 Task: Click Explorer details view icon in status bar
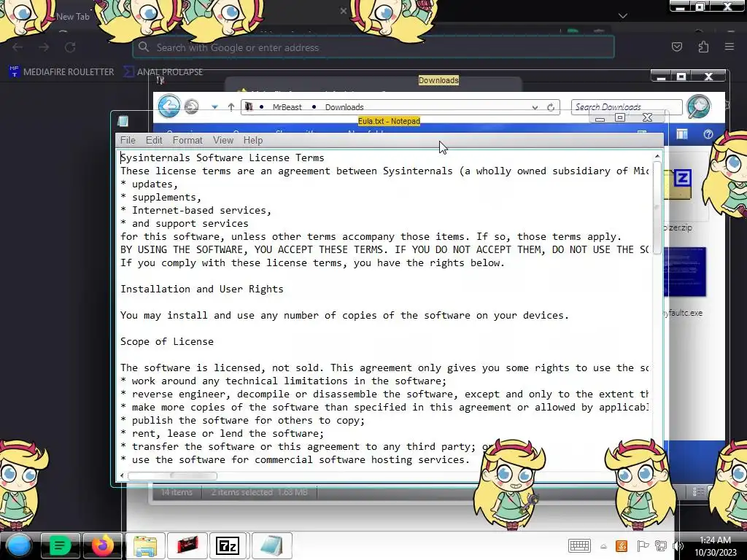(697, 492)
